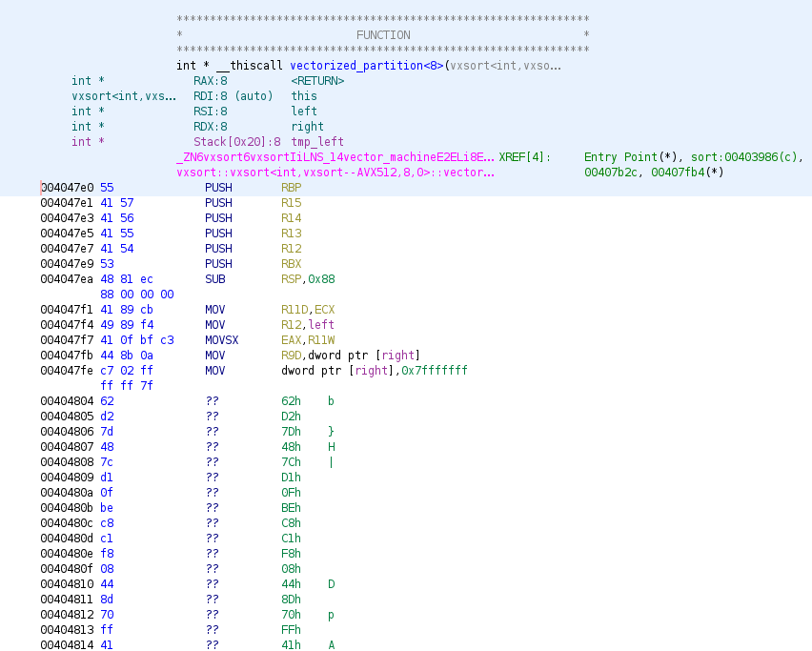Click the XREF[4] reference header
The image size is (812, 651).
point(524,157)
